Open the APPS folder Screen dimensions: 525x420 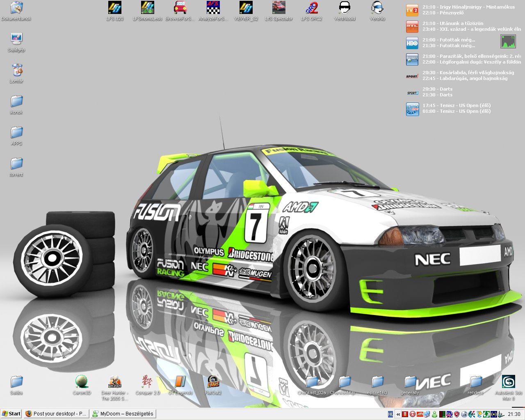pos(16,136)
